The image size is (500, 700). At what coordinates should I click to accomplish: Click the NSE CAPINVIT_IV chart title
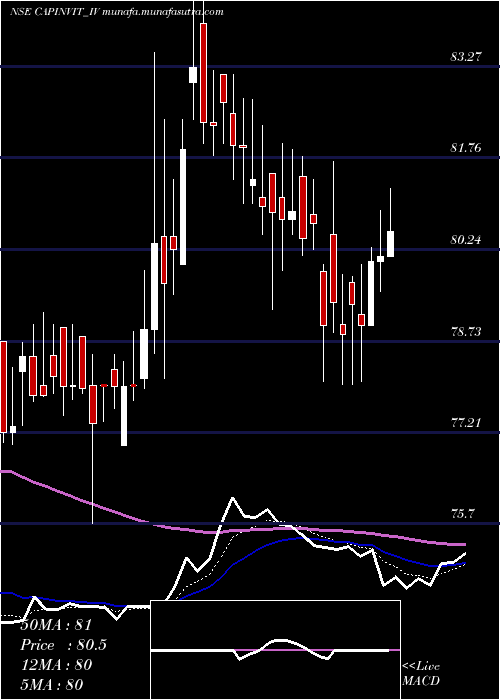pos(117,12)
